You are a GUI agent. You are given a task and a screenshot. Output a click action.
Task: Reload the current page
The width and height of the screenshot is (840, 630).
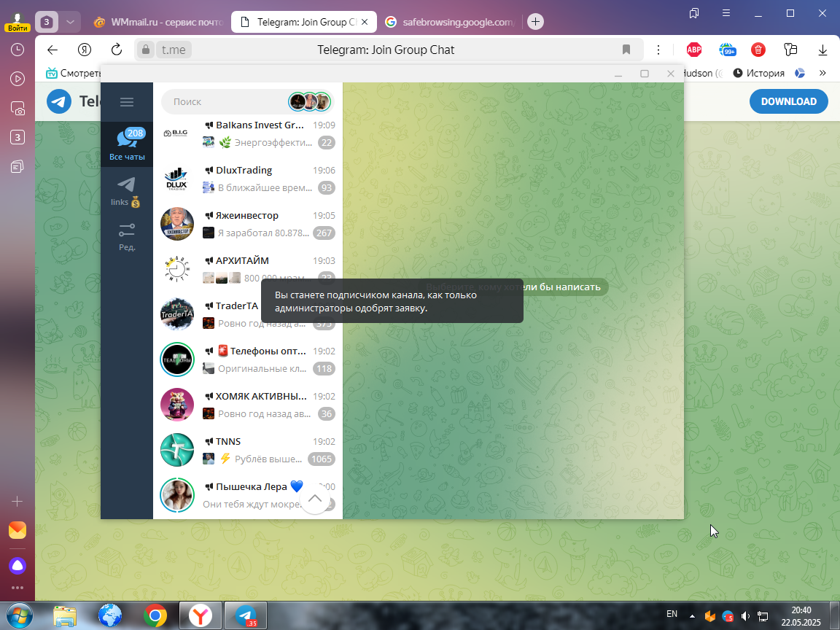(116, 50)
